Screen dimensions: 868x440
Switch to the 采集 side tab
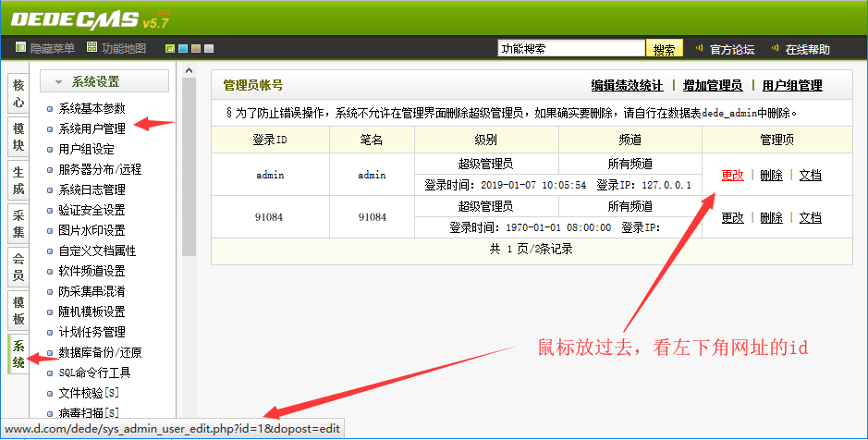18,222
